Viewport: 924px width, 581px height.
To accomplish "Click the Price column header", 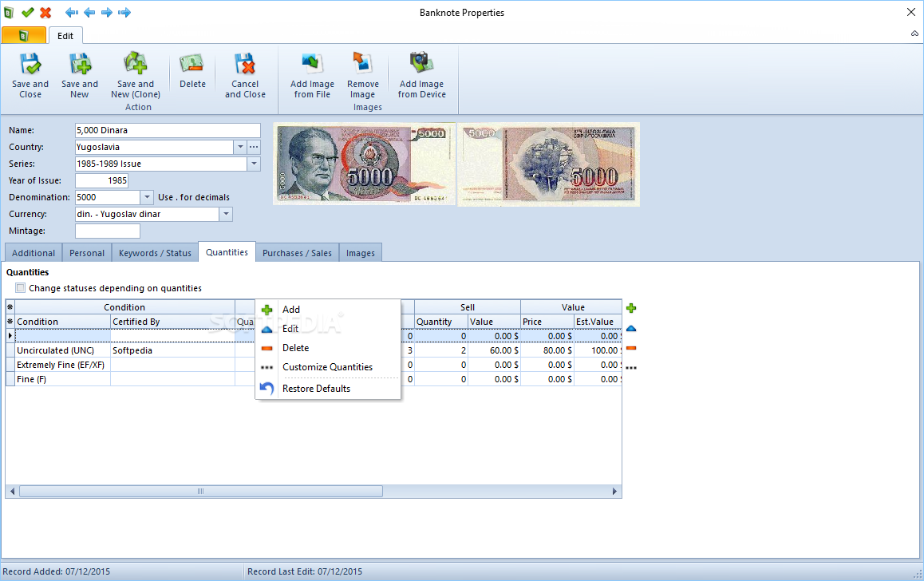I will point(547,322).
